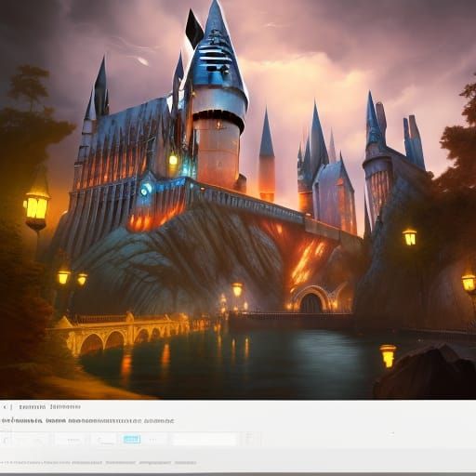Select the blue highlighted button in the toolbar
The image size is (476, 476).
point(132,439)
